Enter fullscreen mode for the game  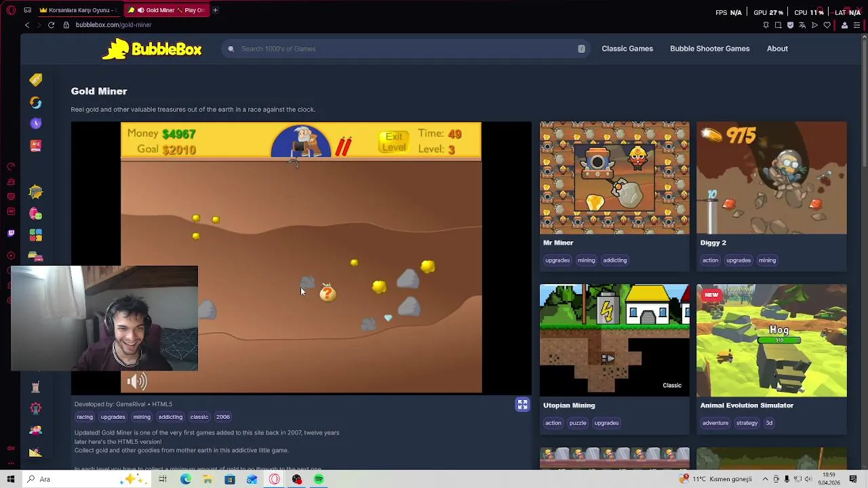coord(522,405)
